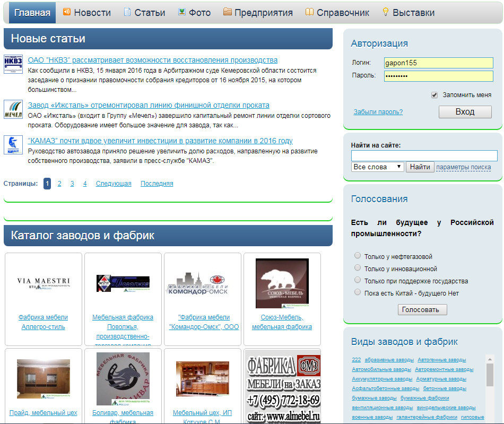This screenshot has height=424, width=504.
Task: Open the Автомобильные заводы category link
Action: (381, 369)
